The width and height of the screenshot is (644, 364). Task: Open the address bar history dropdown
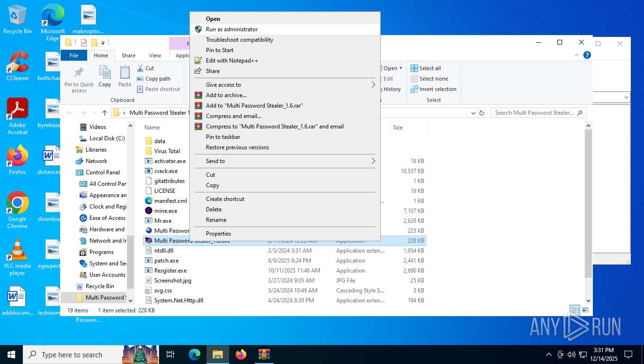pos(474,113)
